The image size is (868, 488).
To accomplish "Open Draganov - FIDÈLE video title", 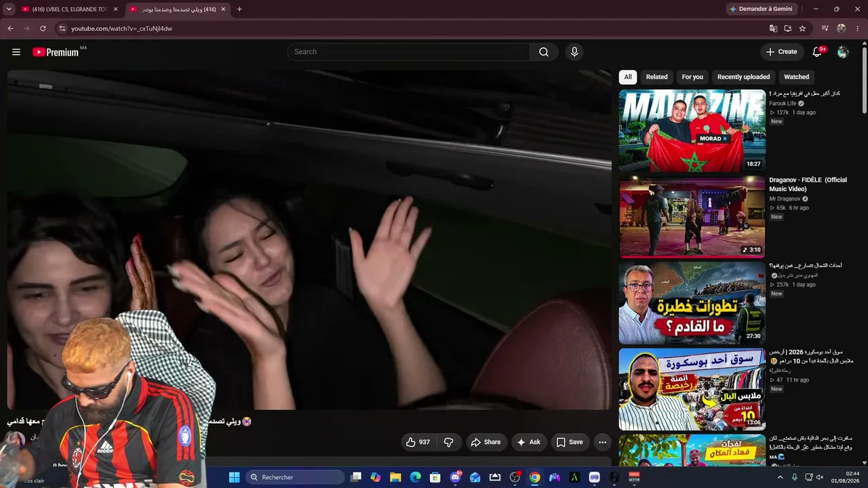I will [808, 184].
